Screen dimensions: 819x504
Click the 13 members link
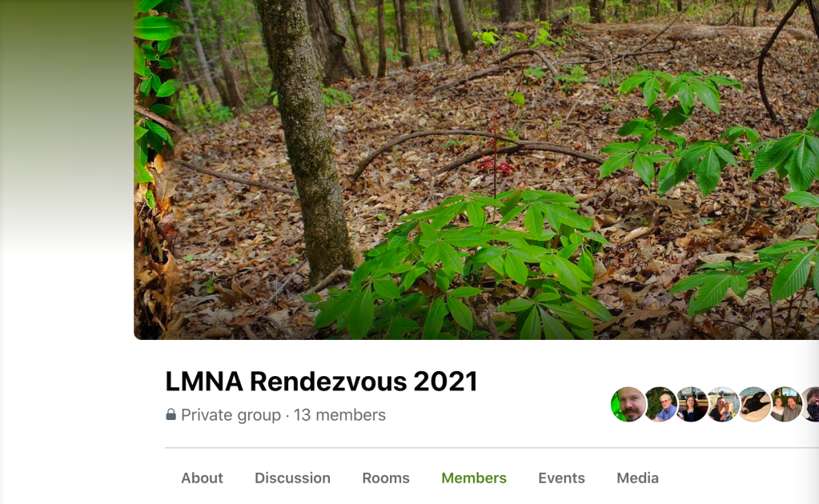[x=339, y=414]
